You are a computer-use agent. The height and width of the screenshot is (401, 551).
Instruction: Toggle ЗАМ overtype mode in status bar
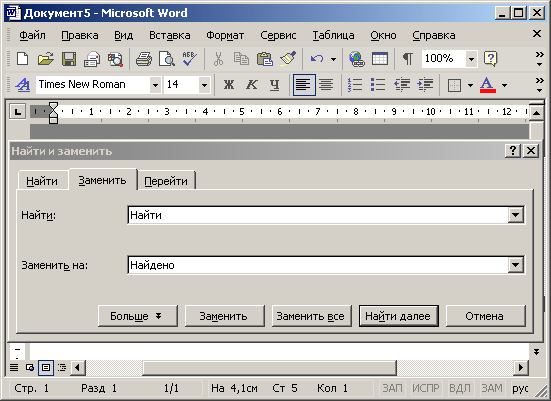492,388
